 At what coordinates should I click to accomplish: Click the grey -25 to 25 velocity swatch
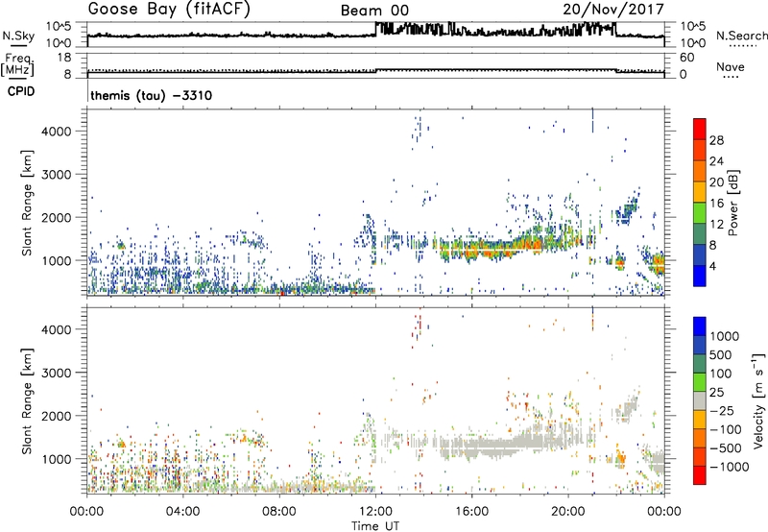700,400
